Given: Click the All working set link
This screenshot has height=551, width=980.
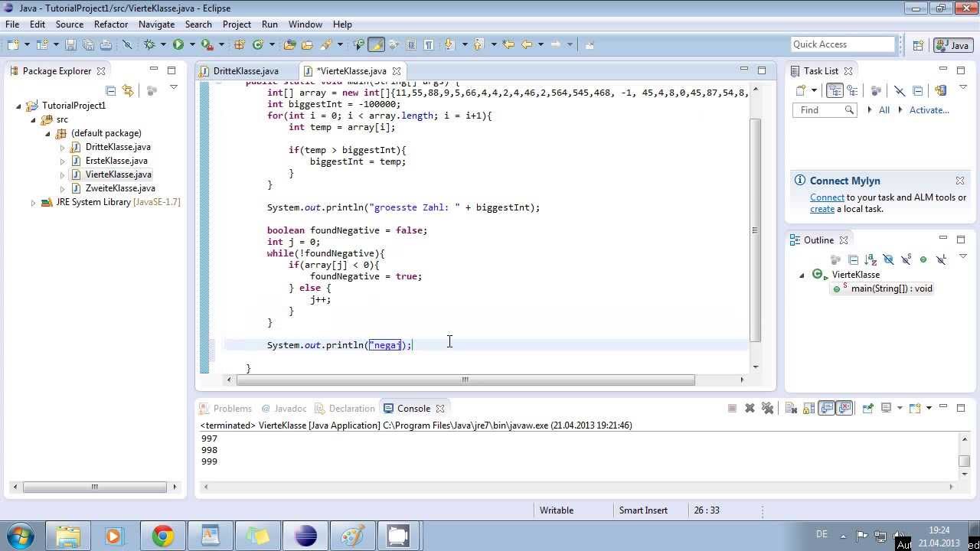Looking at the screenshot, I should pyautogui.click(x=884, y=110).
